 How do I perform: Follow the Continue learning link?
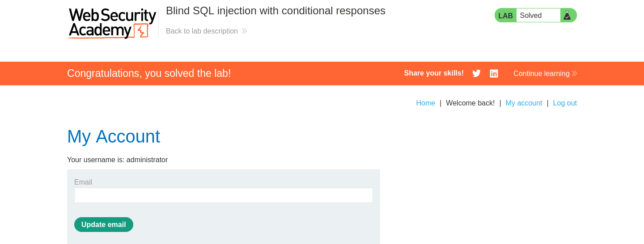click(542, 73)
